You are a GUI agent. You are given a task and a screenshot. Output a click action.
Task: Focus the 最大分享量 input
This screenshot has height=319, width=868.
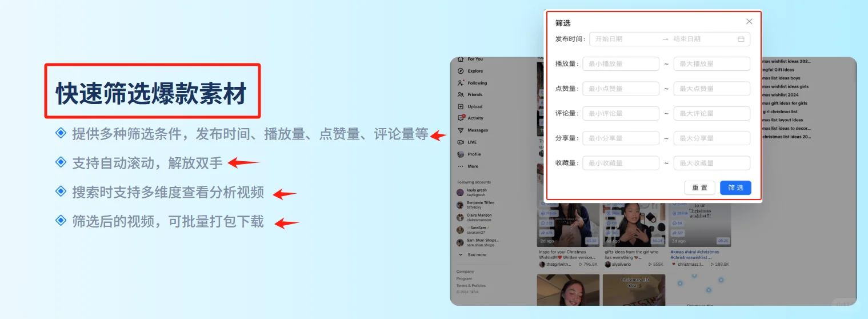coord(711,138)
